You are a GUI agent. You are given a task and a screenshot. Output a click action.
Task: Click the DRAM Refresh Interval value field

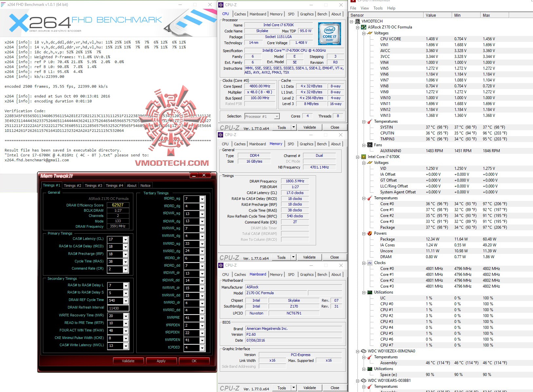117,308
